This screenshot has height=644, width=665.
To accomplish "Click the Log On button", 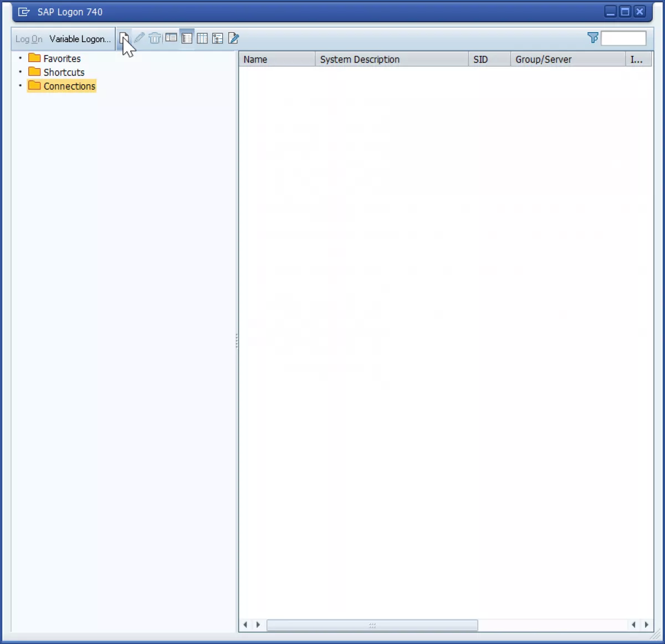I will pos(29,39).
